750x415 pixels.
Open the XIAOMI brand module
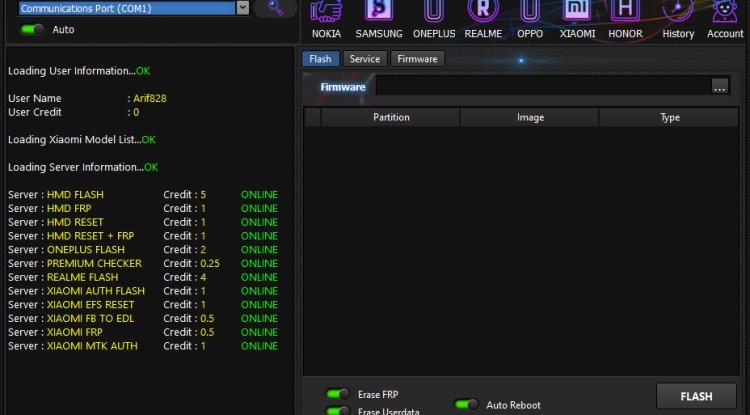tap(577, 20)
